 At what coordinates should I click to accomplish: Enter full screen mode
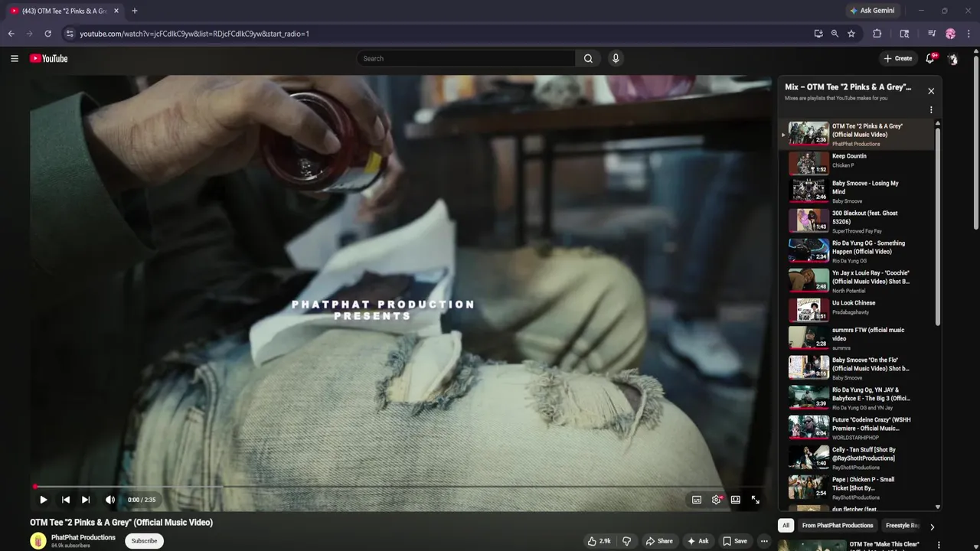pyautogui.click(x=756, y=500)
